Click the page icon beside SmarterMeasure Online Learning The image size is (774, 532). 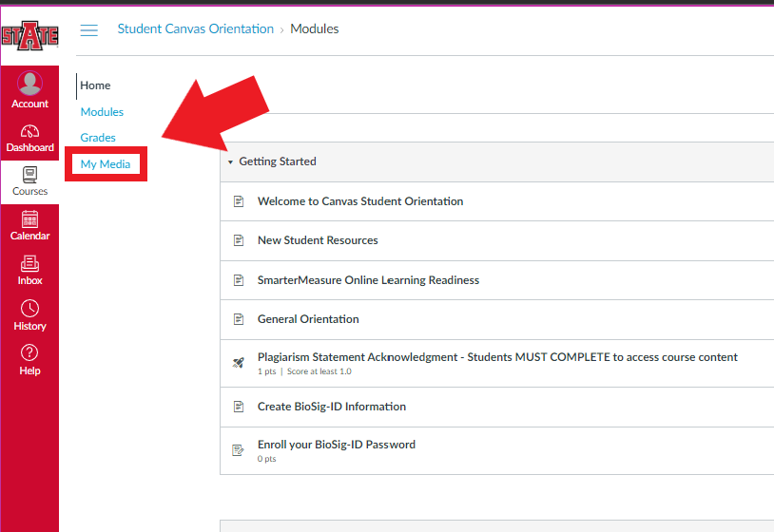pos(239,280)
